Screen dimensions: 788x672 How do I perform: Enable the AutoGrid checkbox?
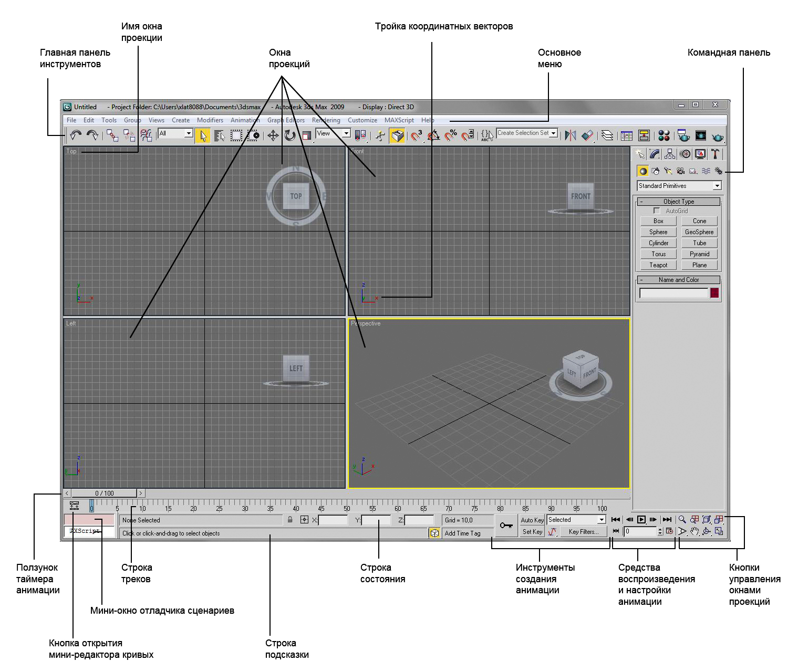[657, 211]
